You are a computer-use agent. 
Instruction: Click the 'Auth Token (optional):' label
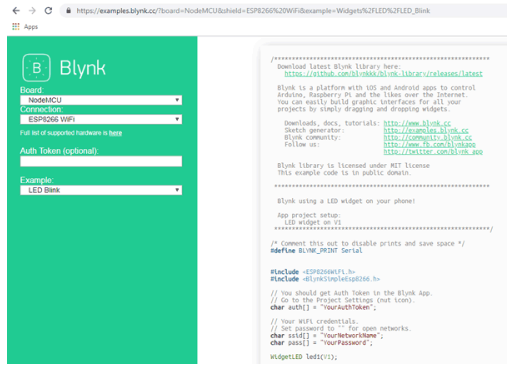[59, 151]
